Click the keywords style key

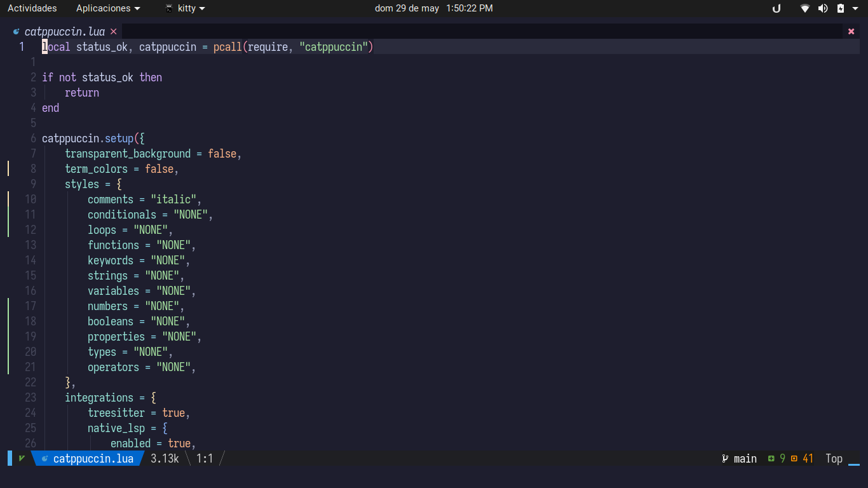pos(111,261)
